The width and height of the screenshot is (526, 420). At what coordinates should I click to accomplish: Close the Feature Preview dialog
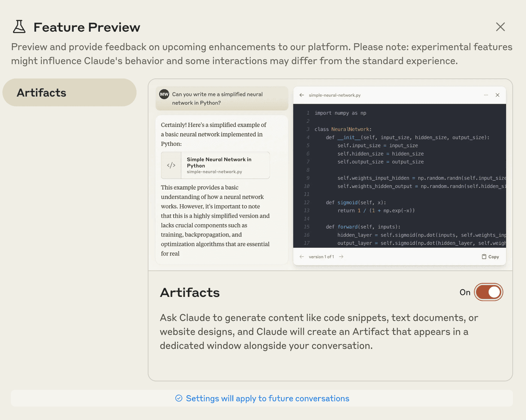coord(500,27)
